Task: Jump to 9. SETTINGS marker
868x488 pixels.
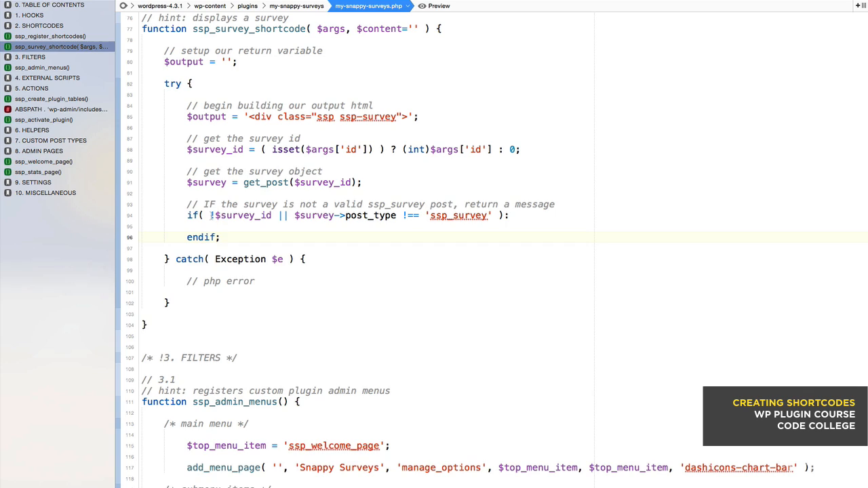Action: point(33,182)
